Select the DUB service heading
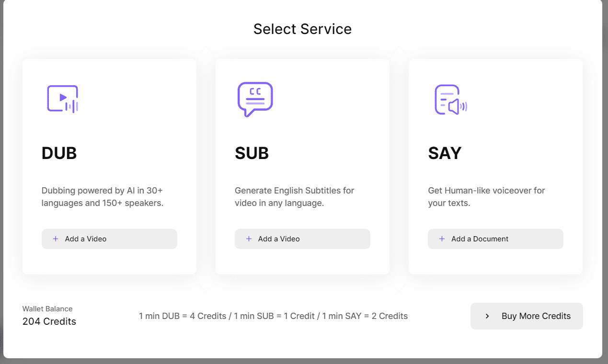 click(x=59, y=153)
